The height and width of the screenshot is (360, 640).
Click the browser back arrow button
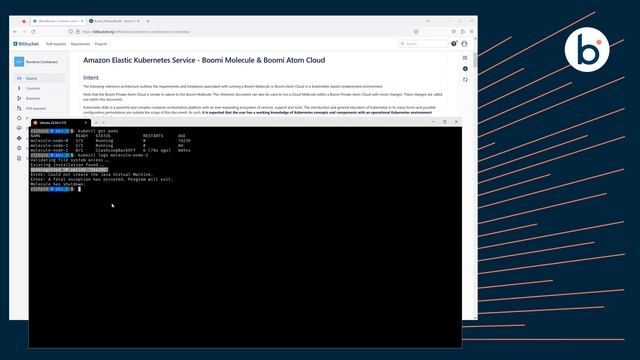coord(15,31)
